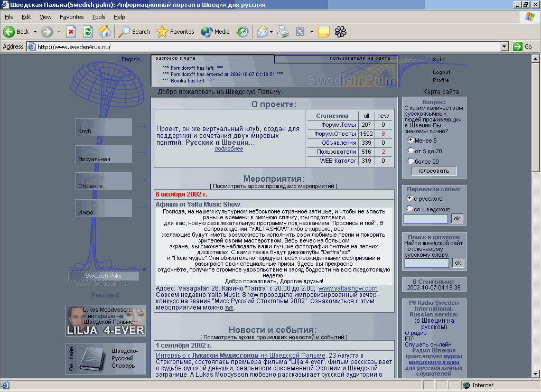This screenshot has width=541, height=392.
Task: Go to the Home page
Action: point(105,32)
